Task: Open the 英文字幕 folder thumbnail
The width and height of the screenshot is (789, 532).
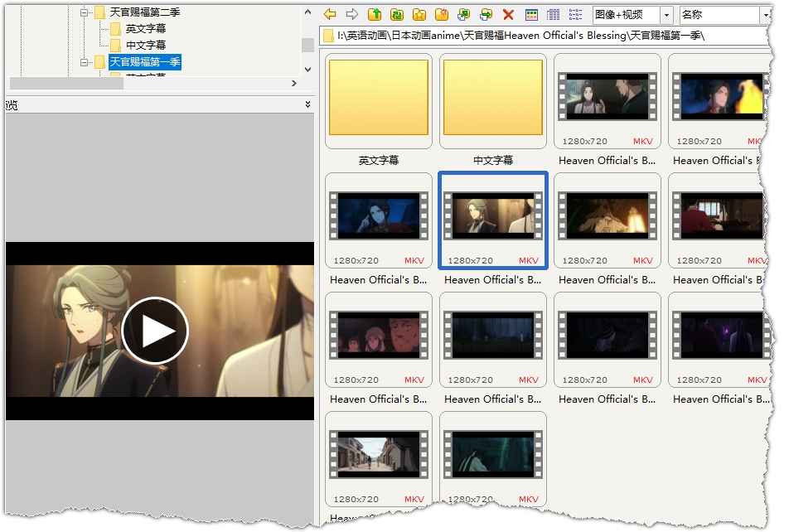Action: point(379,101)
